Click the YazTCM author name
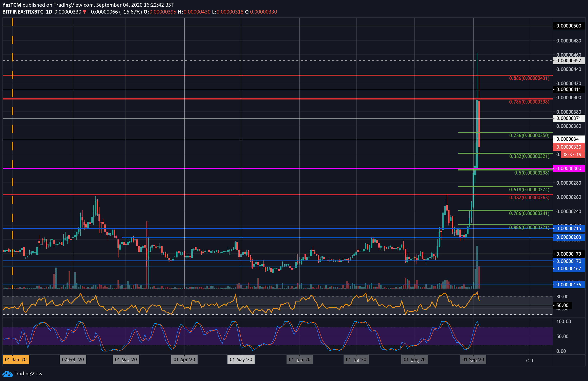The image size is (588, 381). [x=12, y=5]
